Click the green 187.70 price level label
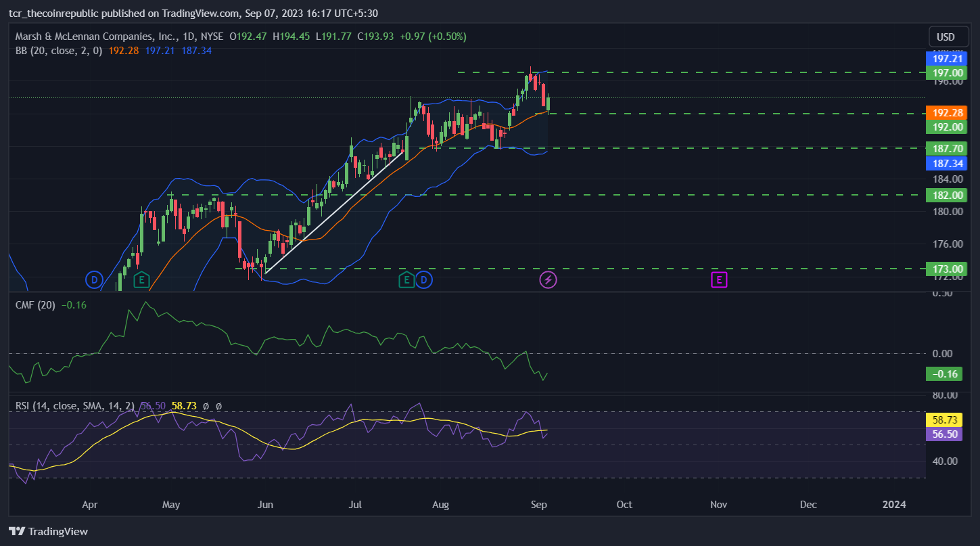 (946, 149)
